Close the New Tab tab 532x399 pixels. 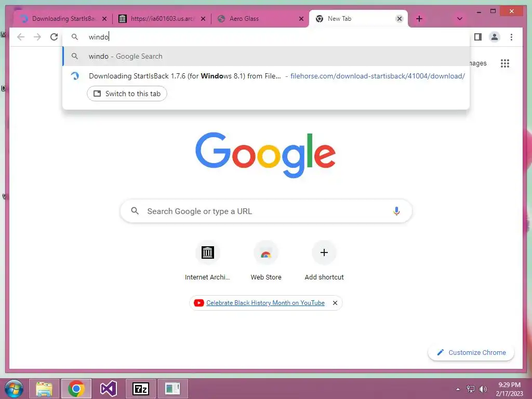click(400, 19)
